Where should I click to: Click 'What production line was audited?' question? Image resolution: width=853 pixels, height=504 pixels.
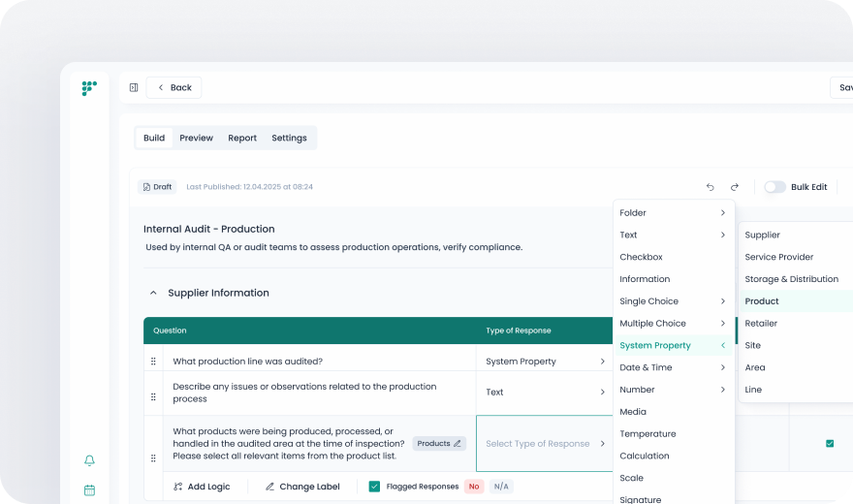click(247, 362)
